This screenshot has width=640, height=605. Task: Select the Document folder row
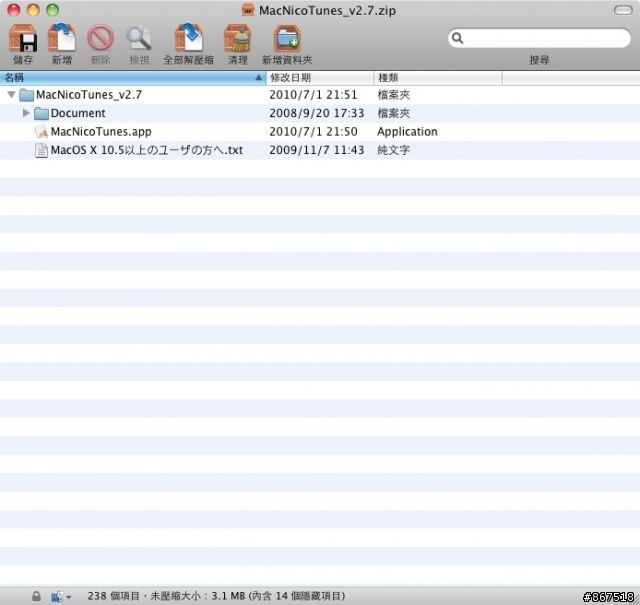(x=320, y=113)
